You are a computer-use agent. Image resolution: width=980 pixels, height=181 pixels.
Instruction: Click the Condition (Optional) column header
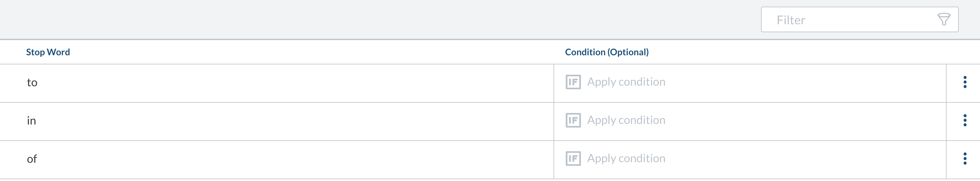pos(607,52)
